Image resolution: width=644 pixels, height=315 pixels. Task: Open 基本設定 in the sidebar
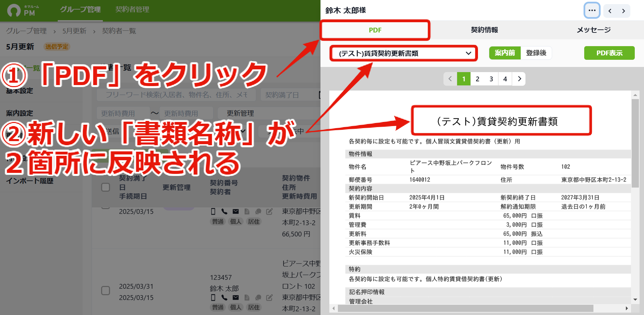[19, 91]
